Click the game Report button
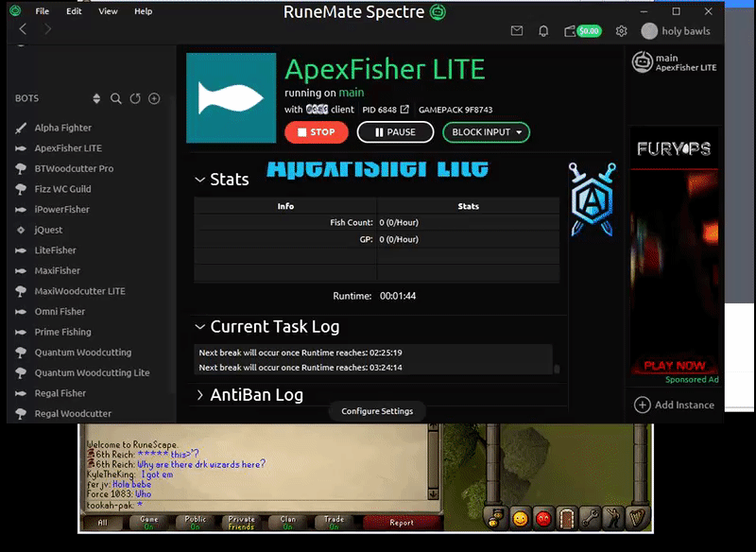The width and height of the screenshot is (756, 552). 403,523
